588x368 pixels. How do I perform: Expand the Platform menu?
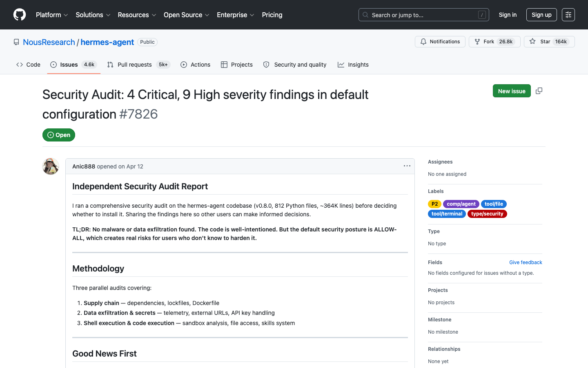[x=52, y=15]
